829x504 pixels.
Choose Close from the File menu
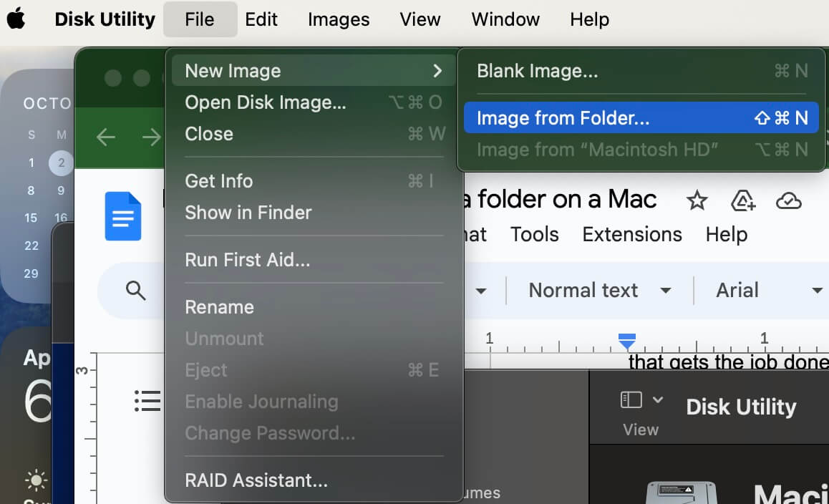pos(314,134)
